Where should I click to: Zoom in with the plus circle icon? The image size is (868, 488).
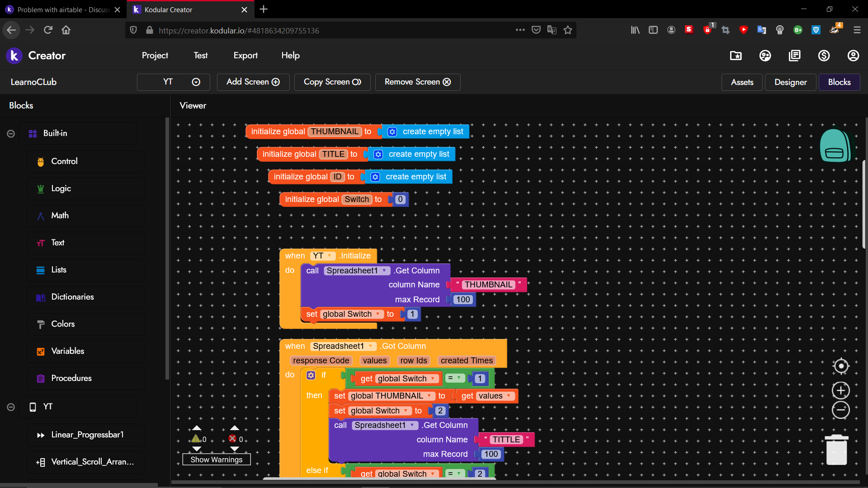point(841,390)
